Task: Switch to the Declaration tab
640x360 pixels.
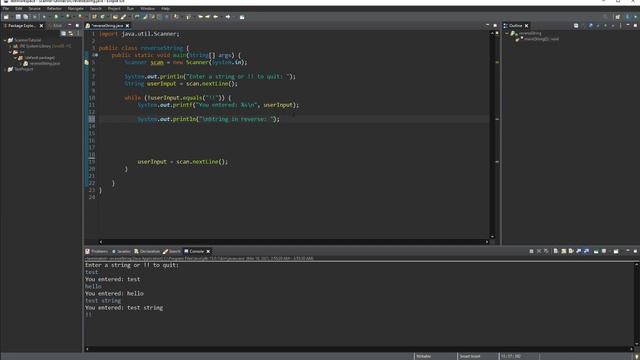Action: [147, 251]
